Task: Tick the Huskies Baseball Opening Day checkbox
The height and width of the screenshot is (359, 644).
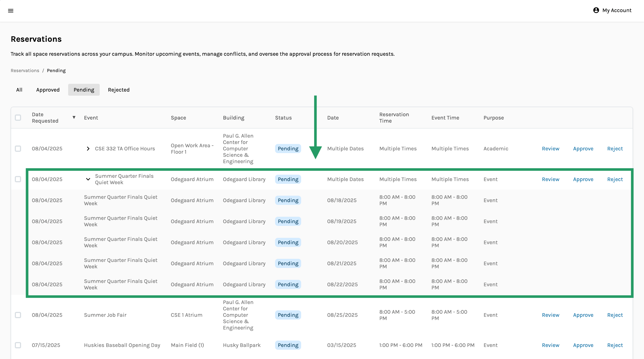Action: click(18, 345)
